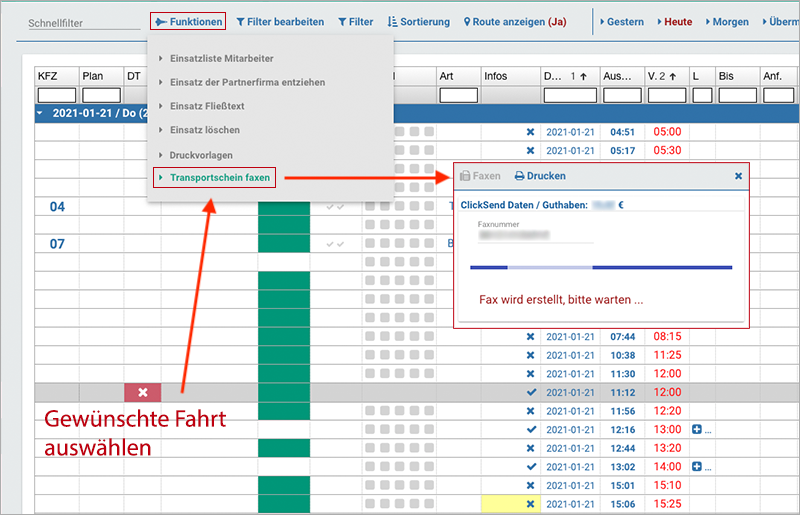The image size is (800, 515).
Task: Click the Schnellfilter search field
Action: tap(83, 22)
